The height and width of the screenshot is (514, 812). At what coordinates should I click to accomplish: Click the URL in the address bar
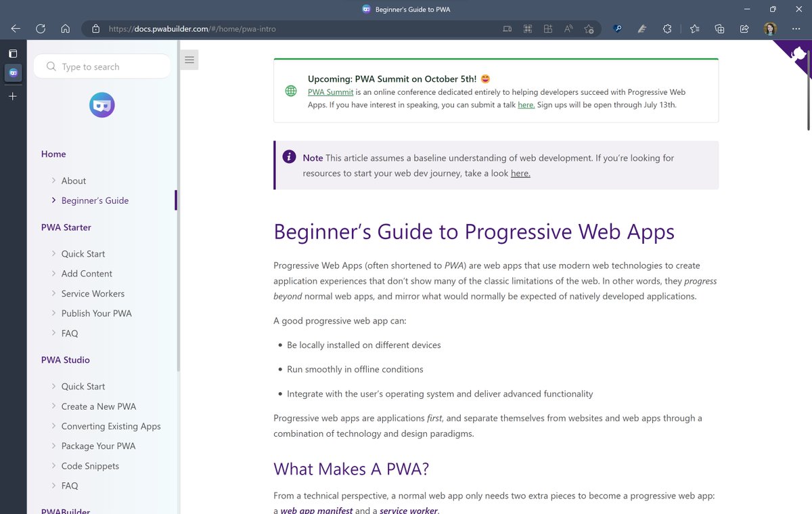click(192, 29)
